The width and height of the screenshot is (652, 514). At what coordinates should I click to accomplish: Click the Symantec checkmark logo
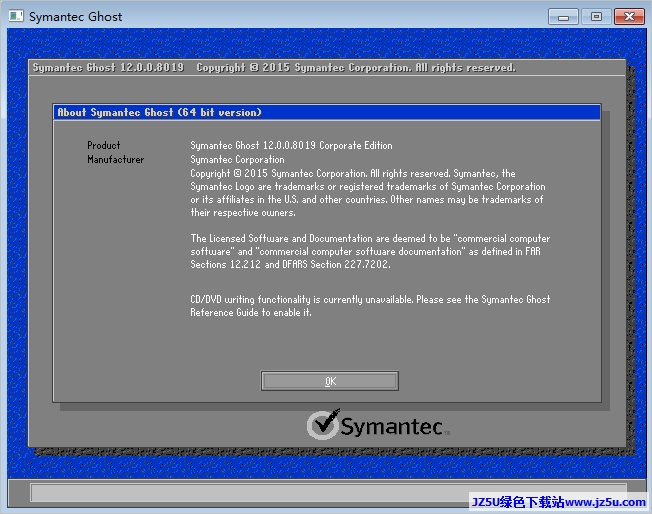click(x=324, y=424)
